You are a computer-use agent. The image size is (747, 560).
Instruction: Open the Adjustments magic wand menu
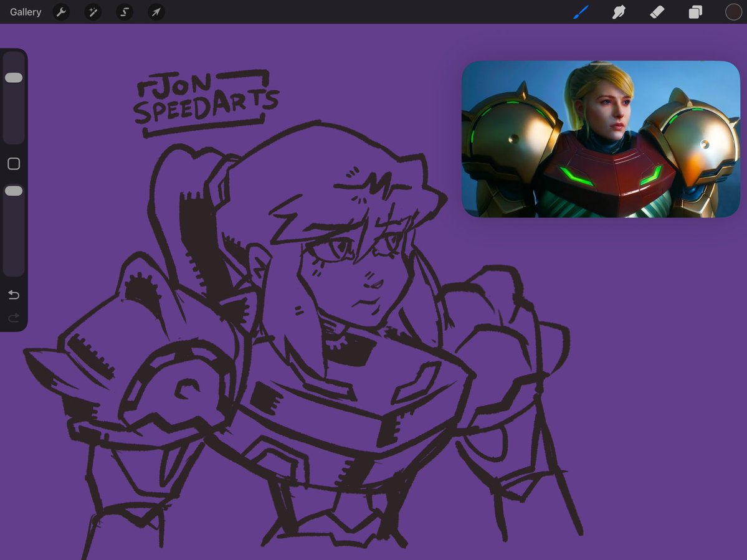(x=93, y=12)
